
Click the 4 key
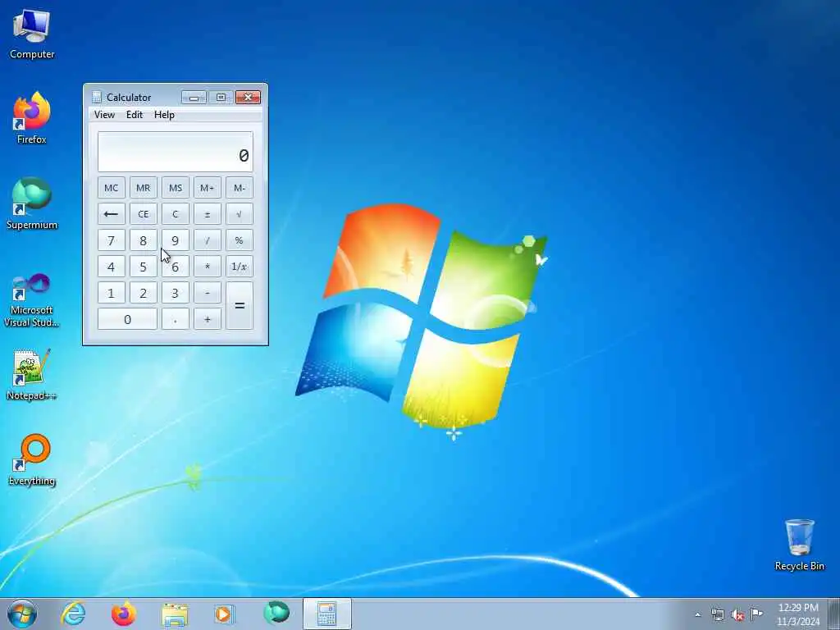pos(111,267)
